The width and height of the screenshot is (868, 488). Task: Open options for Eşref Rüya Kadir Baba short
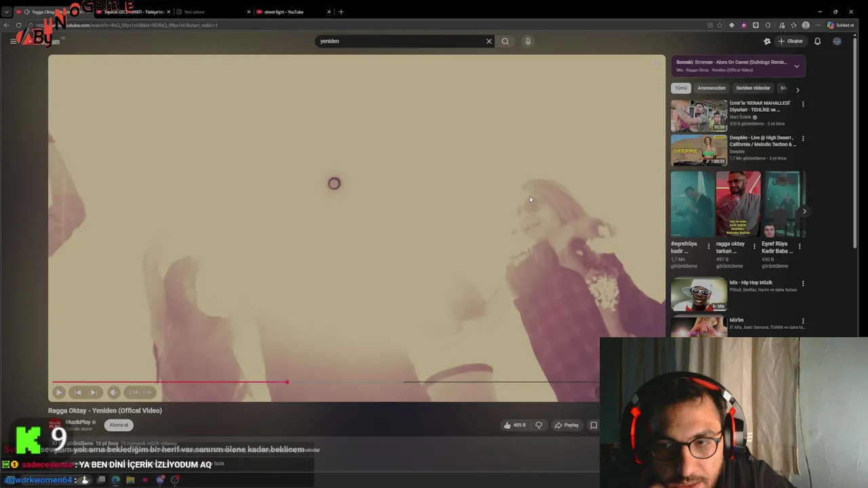coord(800,247)
